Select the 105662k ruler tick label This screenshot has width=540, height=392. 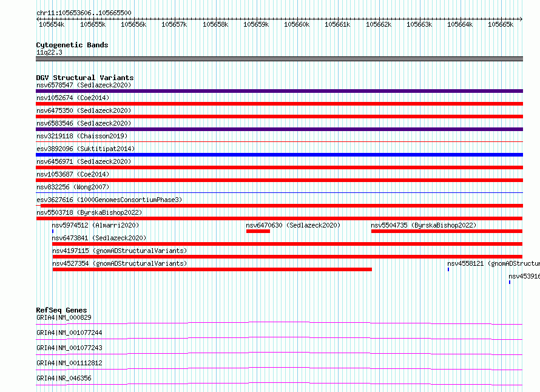379,24
